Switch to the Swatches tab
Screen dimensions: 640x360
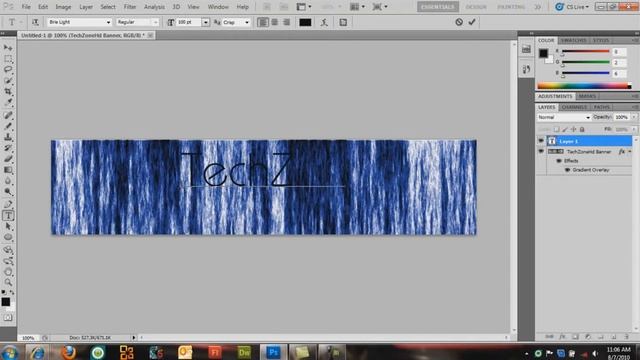coord(573,40)
